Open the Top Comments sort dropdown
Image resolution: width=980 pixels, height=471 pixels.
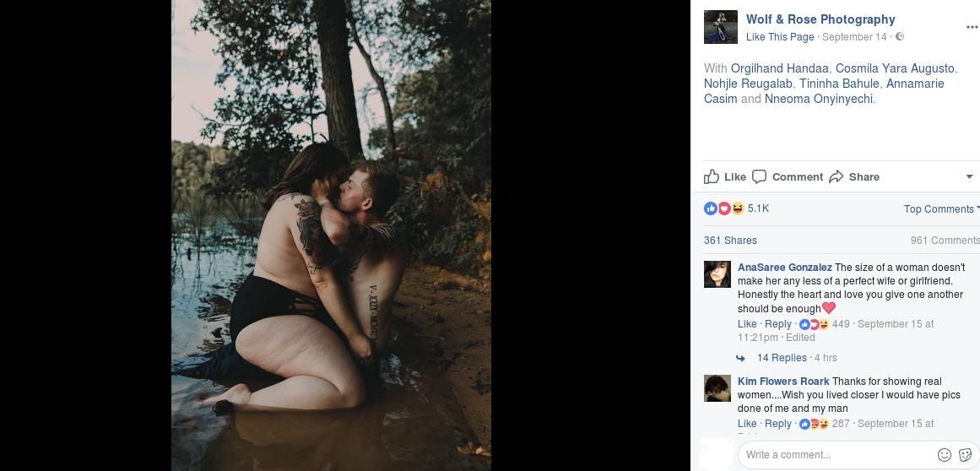tap(940, 209)
